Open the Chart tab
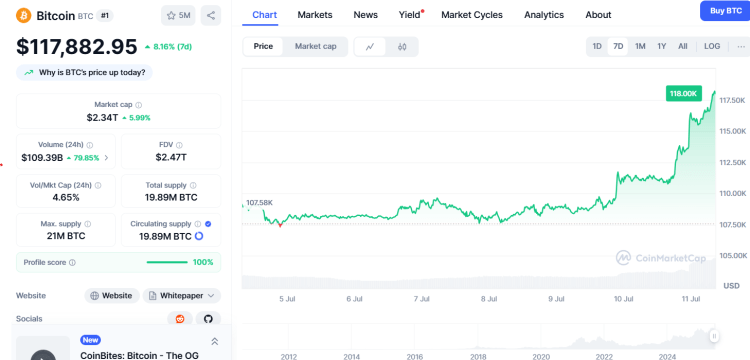The image size is (750, 360). (265, 15)
